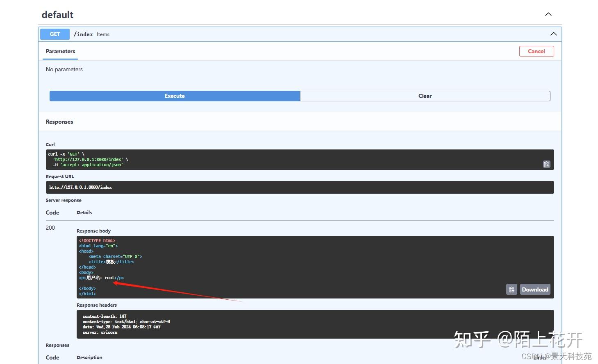Select the Parameters tab
Screen dimensions: 598x364
(60, 51)
